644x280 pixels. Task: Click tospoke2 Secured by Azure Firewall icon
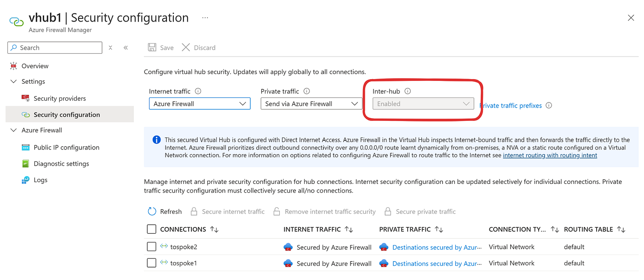click(288, 247)
